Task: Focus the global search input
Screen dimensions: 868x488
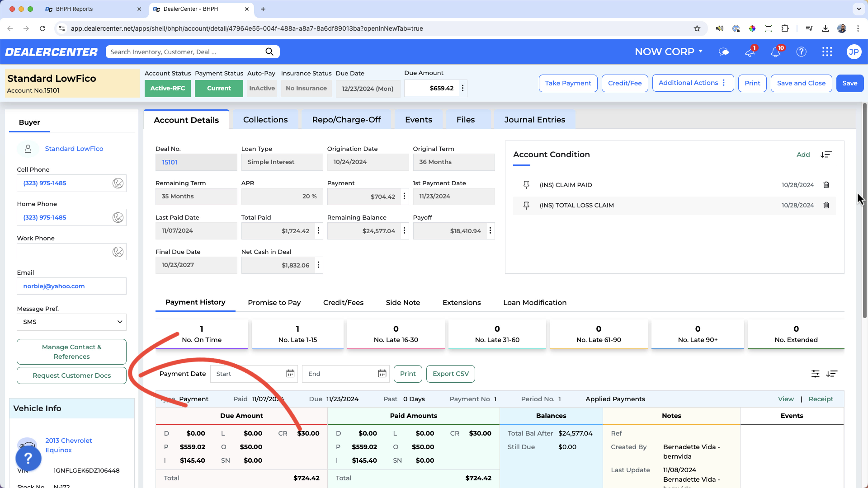Action: click(x=185, y=52)
